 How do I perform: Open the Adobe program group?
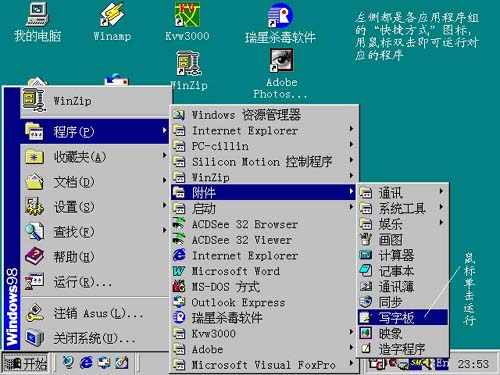click(x=264, y=349)
